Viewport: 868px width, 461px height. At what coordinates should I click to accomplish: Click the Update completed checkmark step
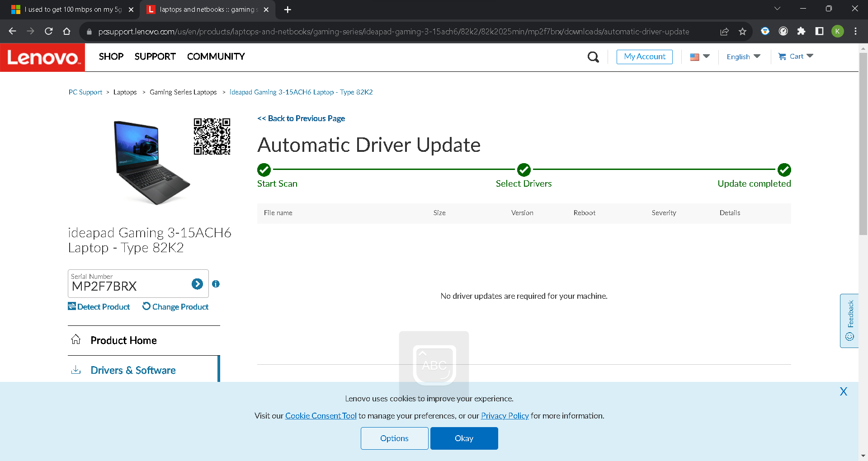point(784,170)
